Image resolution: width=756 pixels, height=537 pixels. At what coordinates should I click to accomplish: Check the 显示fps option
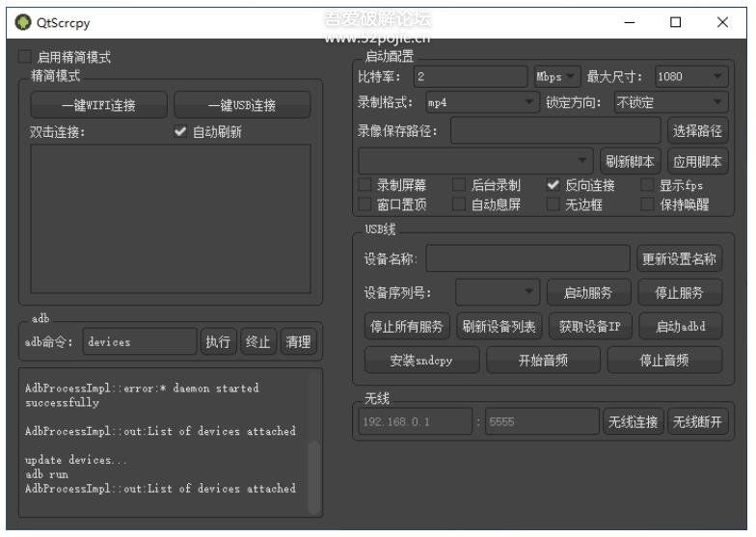pyautogui.click(x=648, y=185)
